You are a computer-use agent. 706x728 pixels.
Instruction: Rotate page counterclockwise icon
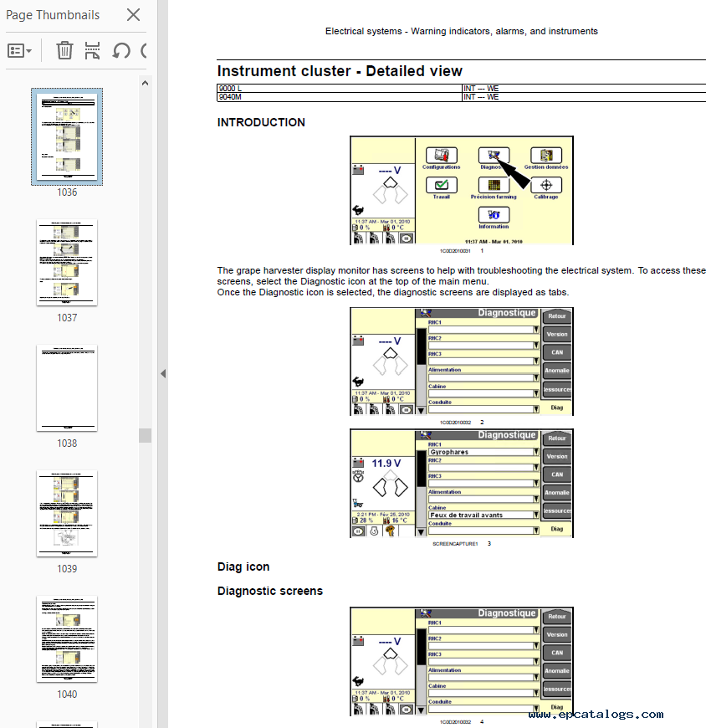tap(121, 50)
